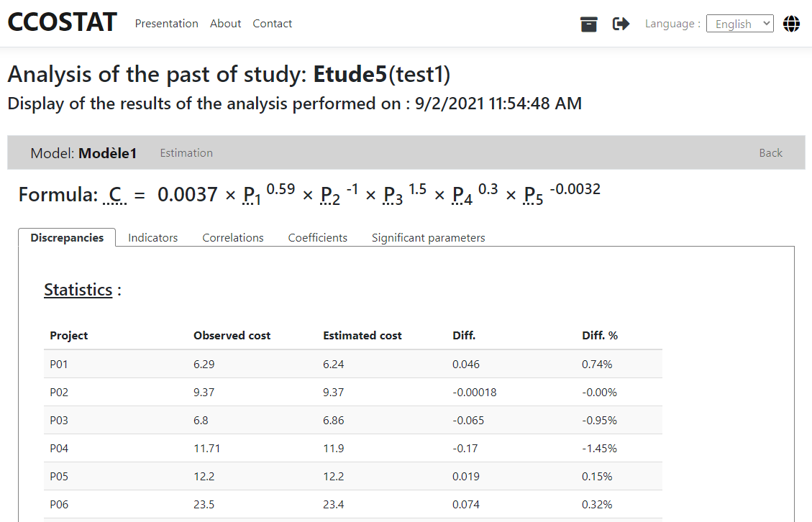Click the archive box icon

589,24
